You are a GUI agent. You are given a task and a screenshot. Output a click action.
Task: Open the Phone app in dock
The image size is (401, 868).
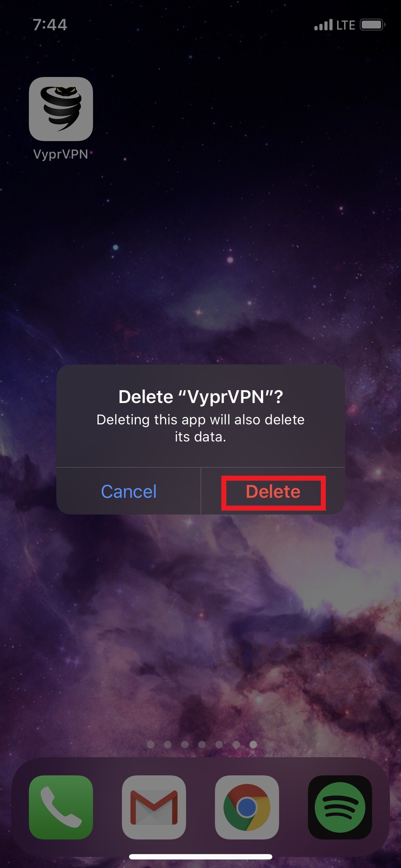(61, 807)
